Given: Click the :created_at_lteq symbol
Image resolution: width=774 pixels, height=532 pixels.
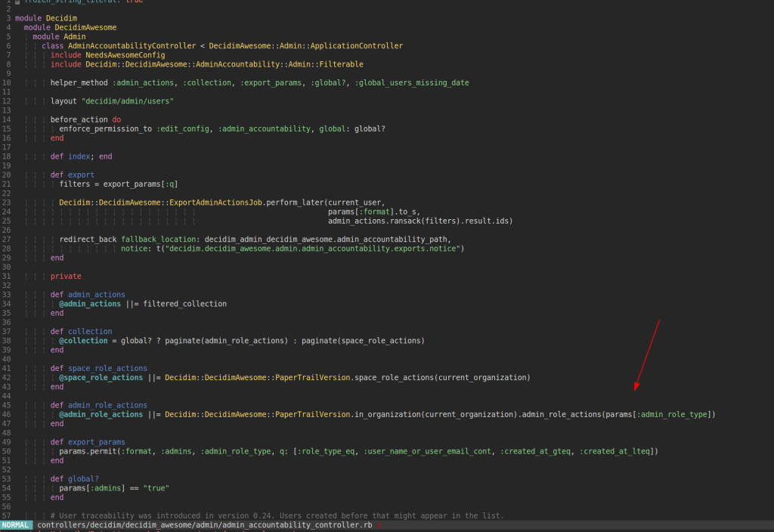Looking at the screenshot, I should pos(615,452).
